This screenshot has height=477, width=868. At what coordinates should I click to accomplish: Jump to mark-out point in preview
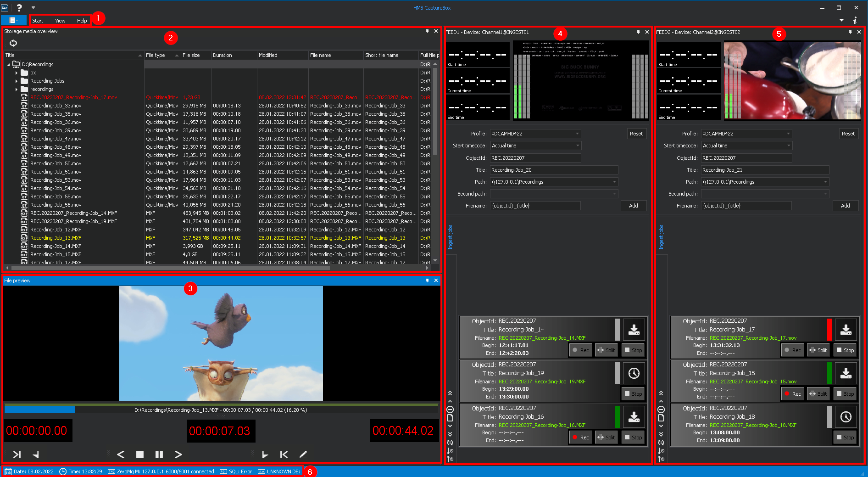(284, 455)
